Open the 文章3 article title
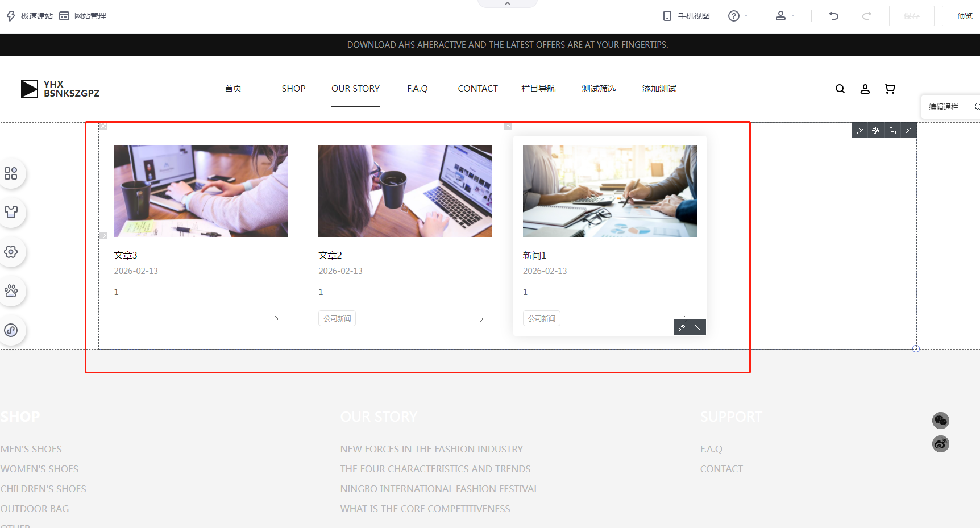980x528 pixels. pos(126,255)
